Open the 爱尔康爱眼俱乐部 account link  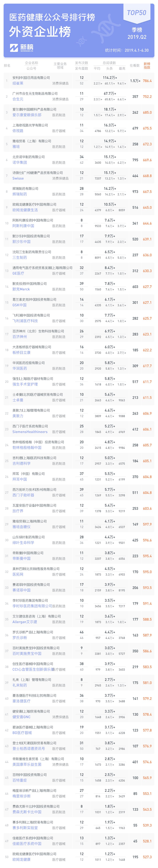[x=27, y=115]
